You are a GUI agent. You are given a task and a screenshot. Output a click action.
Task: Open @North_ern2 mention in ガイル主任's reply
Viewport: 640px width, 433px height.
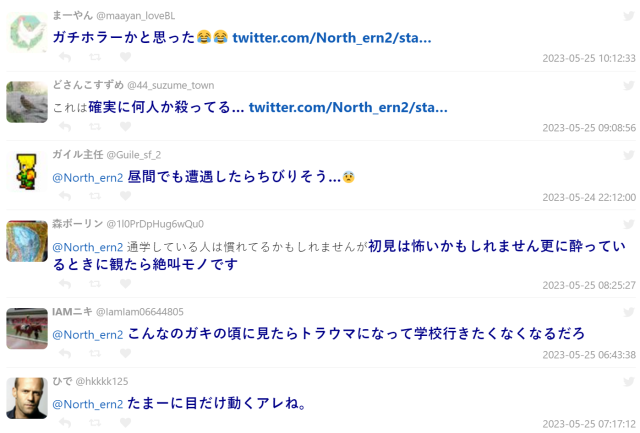tap(88, 178)
